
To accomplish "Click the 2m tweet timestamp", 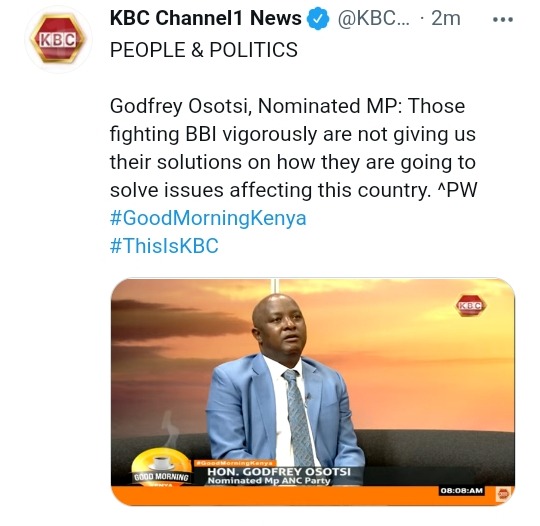I will [x=446, y=18].
